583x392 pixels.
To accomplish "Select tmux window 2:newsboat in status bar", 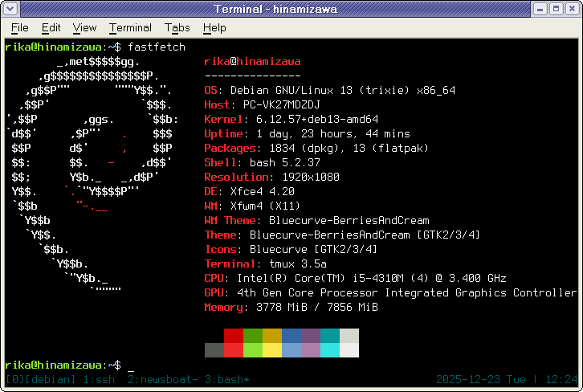I will tap(163, 380).
